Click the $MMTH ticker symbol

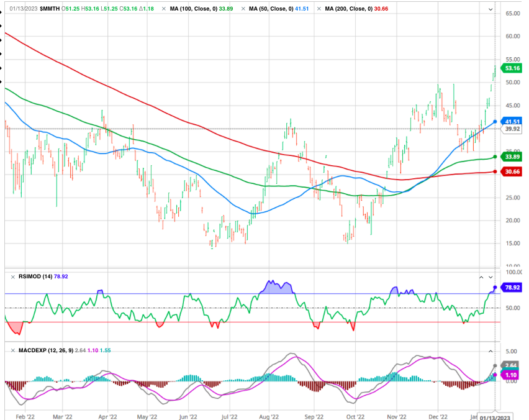(50, 9)
